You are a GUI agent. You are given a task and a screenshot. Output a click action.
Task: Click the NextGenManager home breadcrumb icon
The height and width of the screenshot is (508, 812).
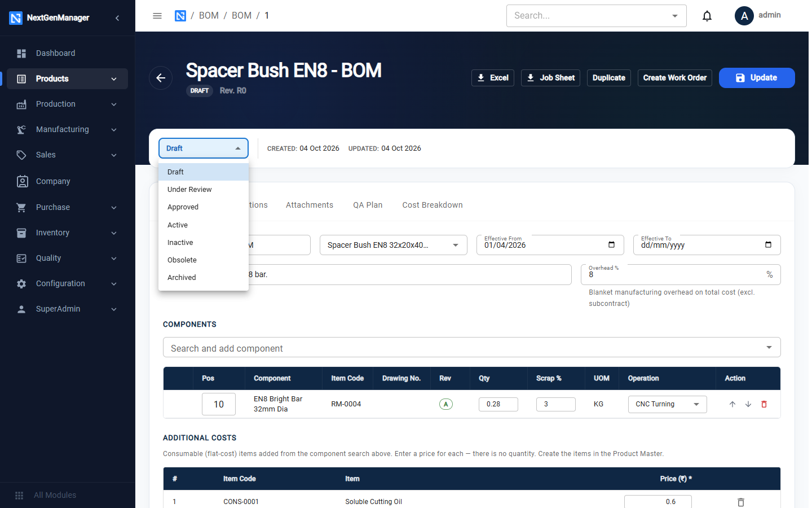coord(180,16)
